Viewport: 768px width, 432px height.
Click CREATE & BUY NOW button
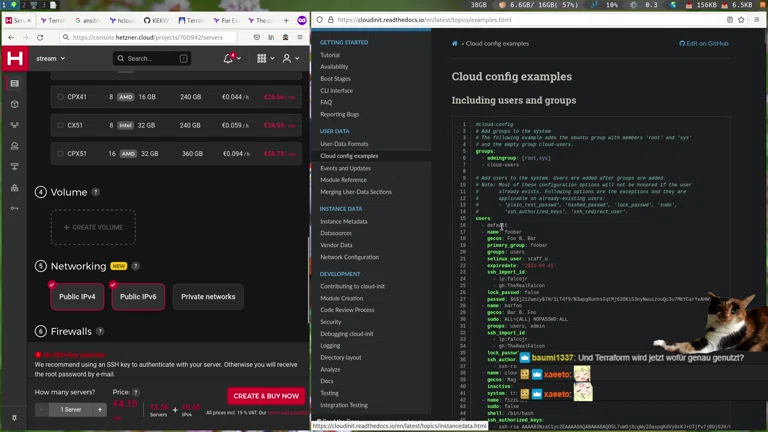coord(266,396)
